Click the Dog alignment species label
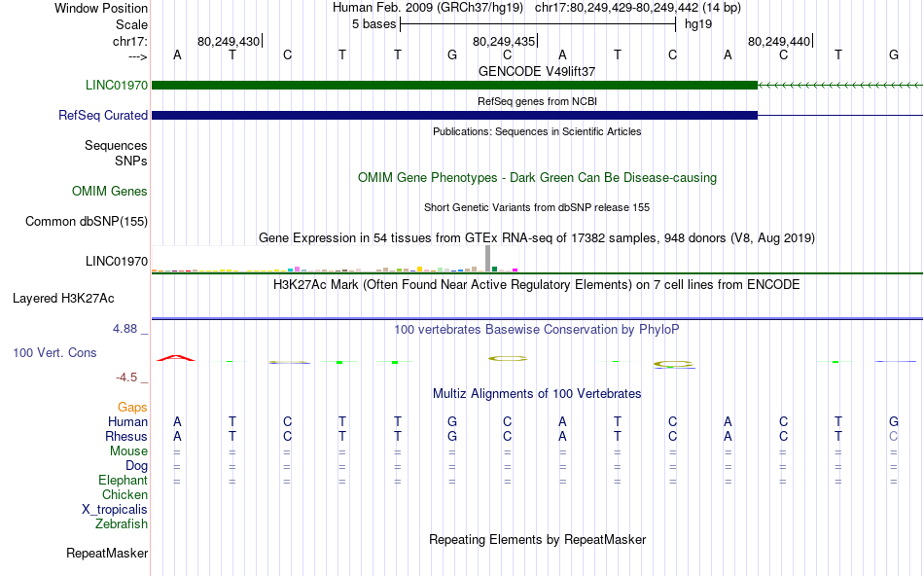 (137, 466)
